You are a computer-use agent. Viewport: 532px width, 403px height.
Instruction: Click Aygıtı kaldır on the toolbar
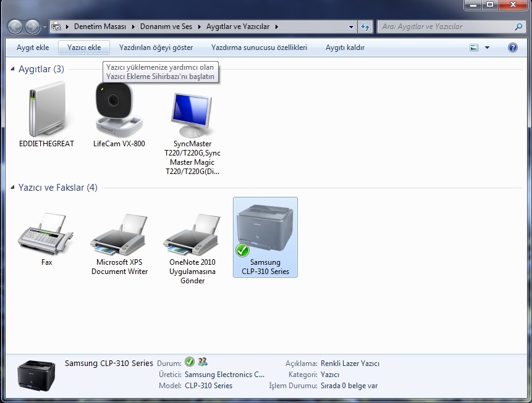coord(344,47)
